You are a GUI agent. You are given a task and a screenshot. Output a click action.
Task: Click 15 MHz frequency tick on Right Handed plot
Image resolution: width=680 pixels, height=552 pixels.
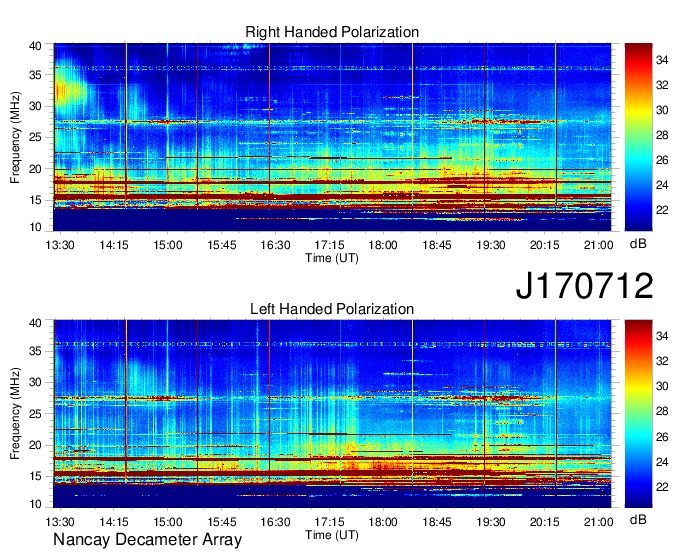[x=35, y=200]
